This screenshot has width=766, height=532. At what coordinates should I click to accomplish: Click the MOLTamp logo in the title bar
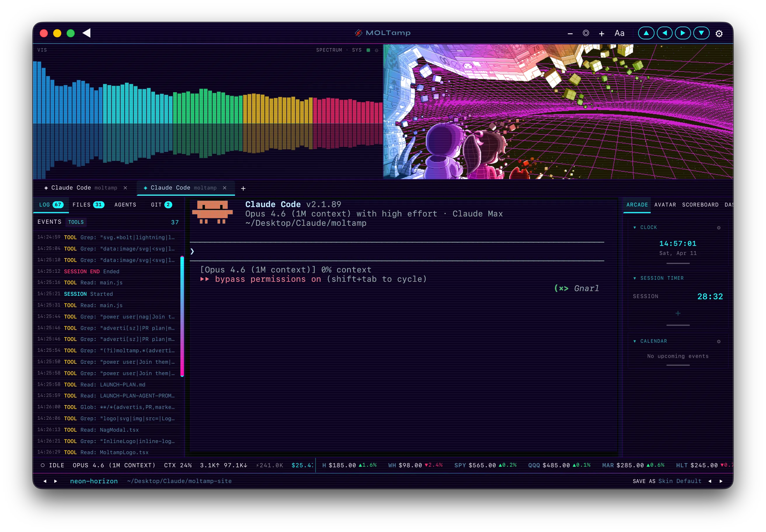coord(383,33)
